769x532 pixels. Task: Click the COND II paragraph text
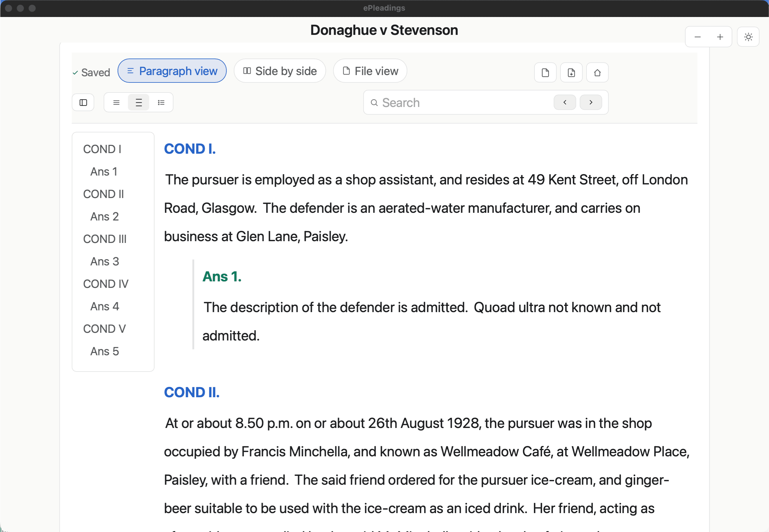pos(427,473)
